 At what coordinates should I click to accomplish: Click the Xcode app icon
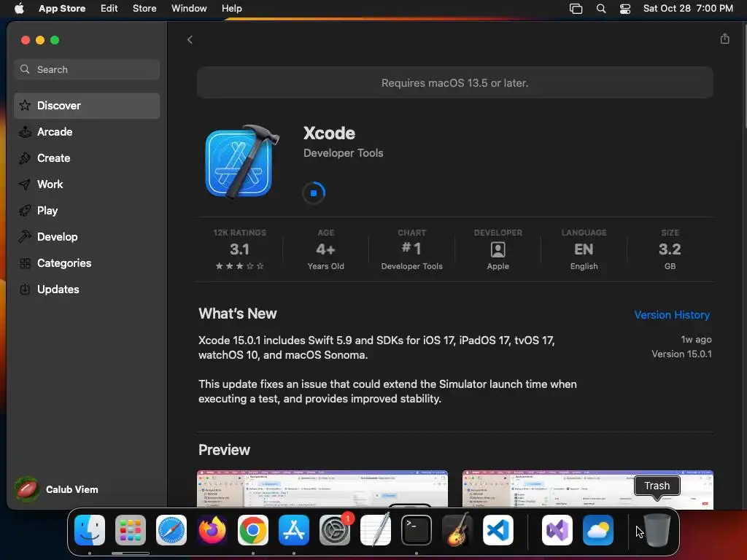pos(241,161)
